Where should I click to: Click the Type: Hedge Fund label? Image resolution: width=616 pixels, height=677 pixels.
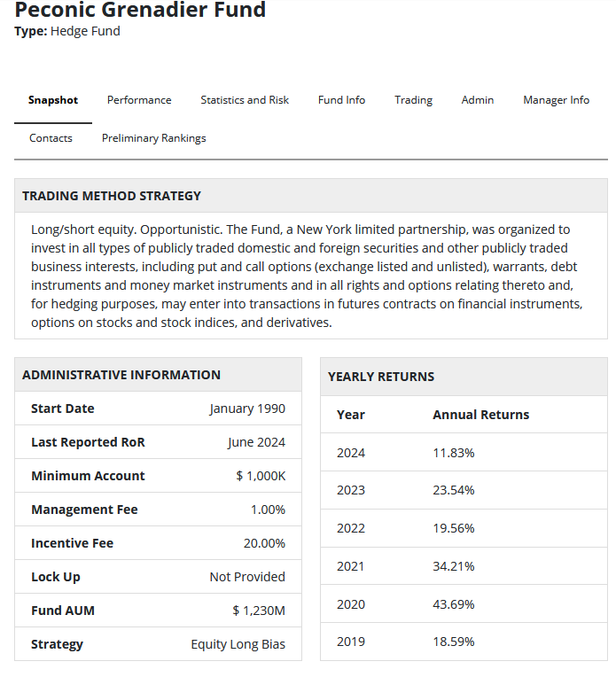(67, 31)
